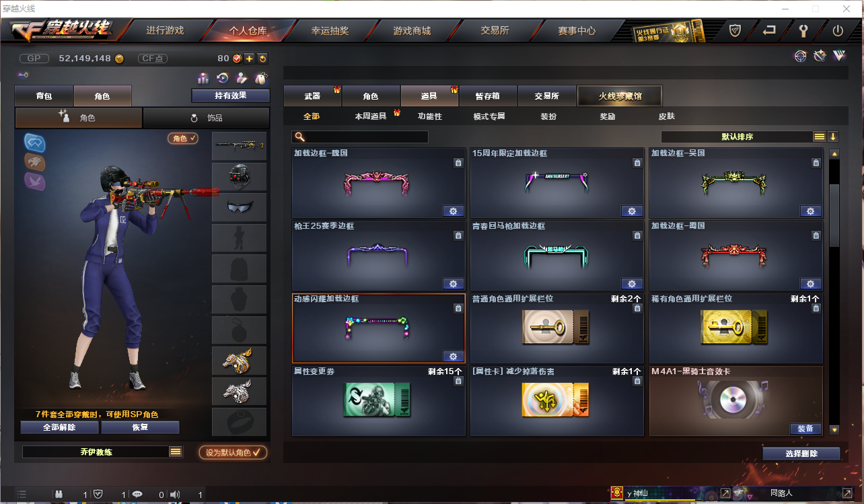This screenshot has height=504, width=864.
Task: Toggle the 角色 checkbox above equipment slots
Action: [x=183, y=138]
